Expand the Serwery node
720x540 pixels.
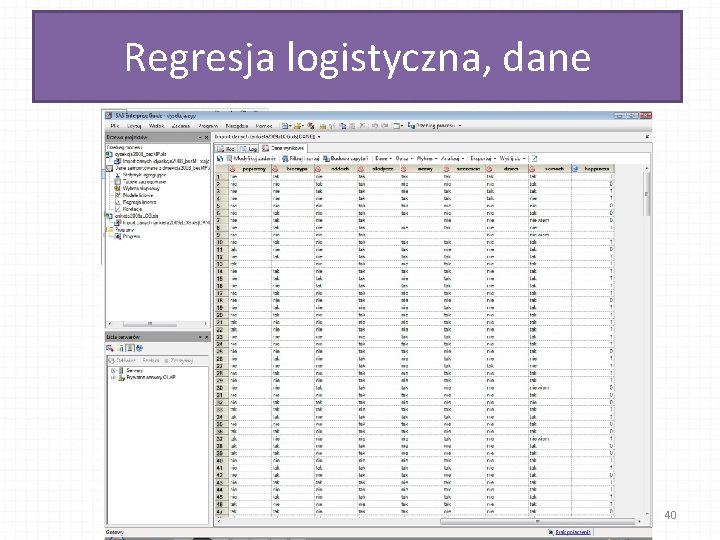112,371
